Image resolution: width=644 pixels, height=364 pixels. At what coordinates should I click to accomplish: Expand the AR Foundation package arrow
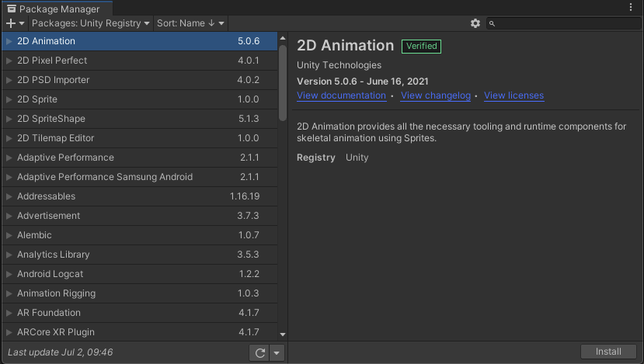tap(9, 313)
